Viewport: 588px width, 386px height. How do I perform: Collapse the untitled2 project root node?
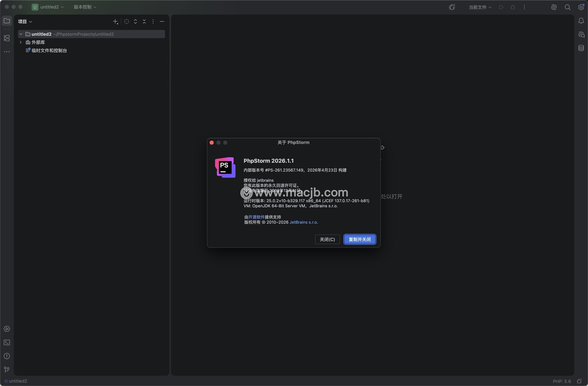[x=21, y=34]
